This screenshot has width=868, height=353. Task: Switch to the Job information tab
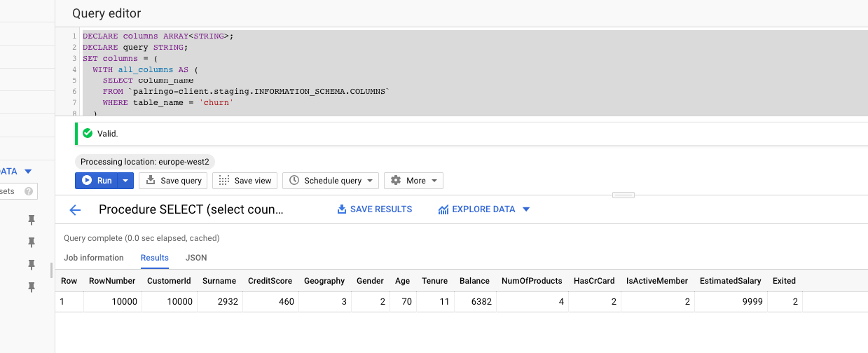pyautogui.click(x=93, y=258)
